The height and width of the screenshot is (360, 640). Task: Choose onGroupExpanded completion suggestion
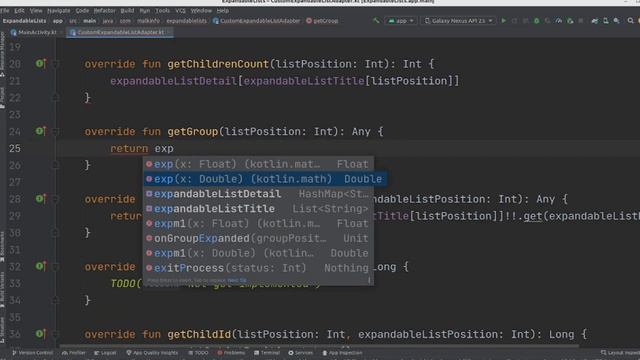coord(258,238)
